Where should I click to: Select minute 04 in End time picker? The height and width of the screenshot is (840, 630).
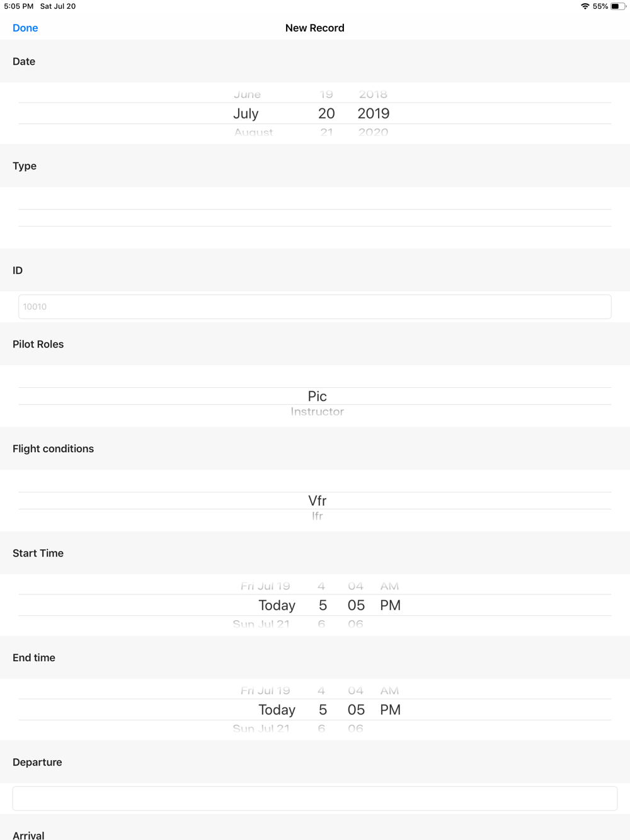coord(355,691)
